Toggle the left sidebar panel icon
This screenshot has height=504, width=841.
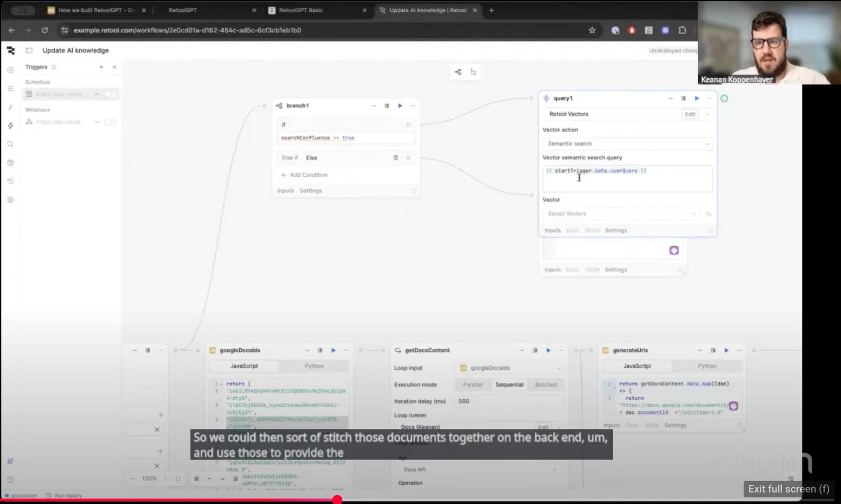tap(29, 50)
